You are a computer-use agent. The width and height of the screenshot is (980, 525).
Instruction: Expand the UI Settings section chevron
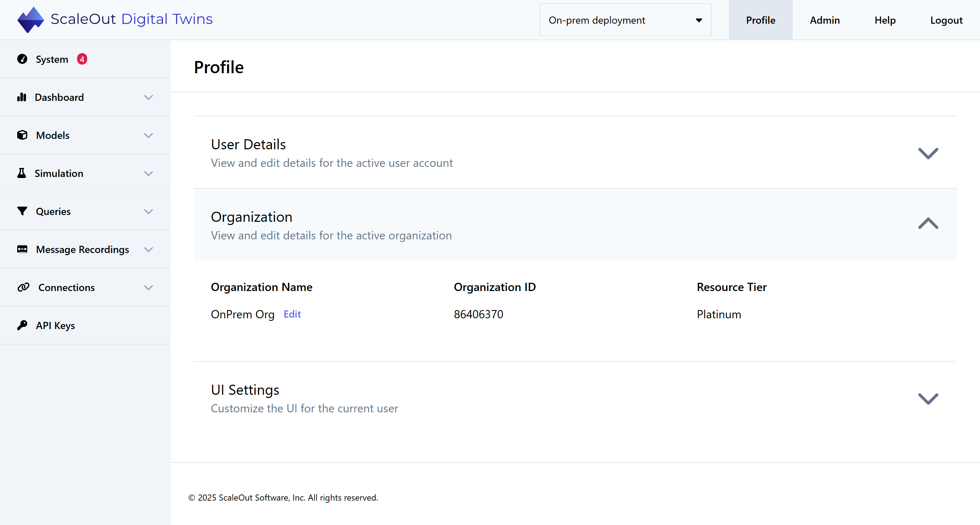[x=928, y=399]
